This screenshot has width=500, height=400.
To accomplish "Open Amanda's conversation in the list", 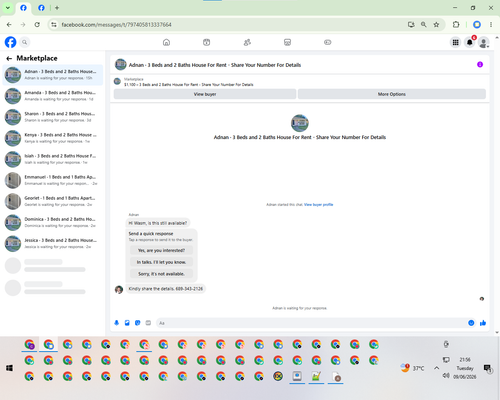I will pyautogui.click(x=53, y=96).
